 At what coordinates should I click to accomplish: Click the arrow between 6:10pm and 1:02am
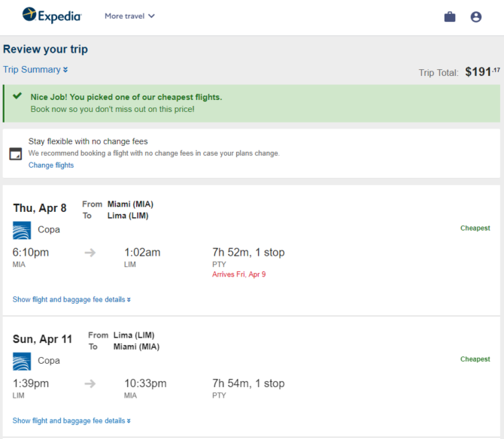pyautogui.click(x=90, y=253)
